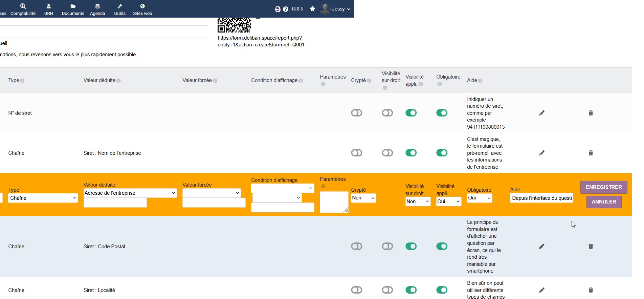Viewport: 644px width, 299px height.
Task: Open the Type dropdown showing Chaîne
Action: click(x=43, y=198)
